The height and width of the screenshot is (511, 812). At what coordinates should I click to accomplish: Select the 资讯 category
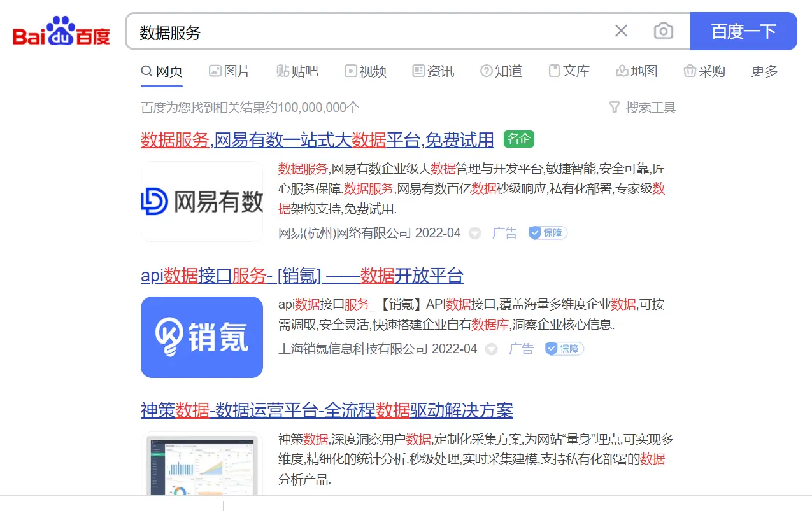(433, 71)
